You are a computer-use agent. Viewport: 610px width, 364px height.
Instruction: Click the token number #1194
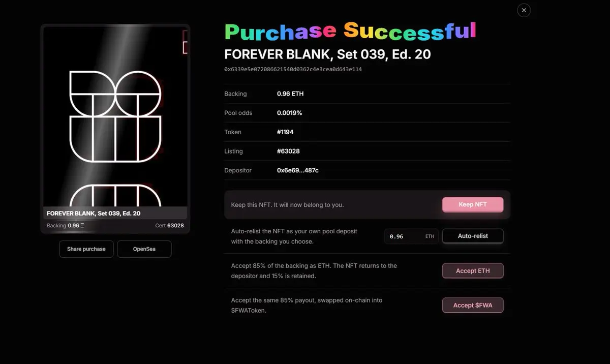point(285,132)
